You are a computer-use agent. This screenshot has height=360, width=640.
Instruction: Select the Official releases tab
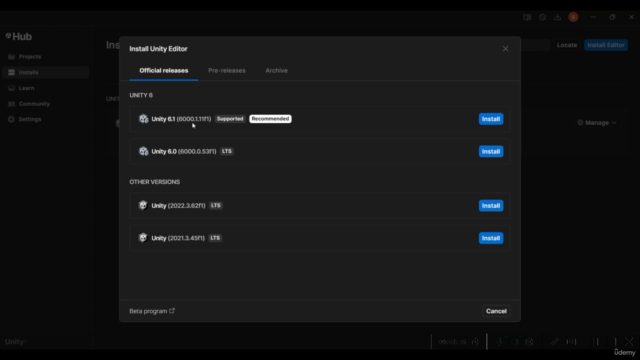(x=164, y=71)
